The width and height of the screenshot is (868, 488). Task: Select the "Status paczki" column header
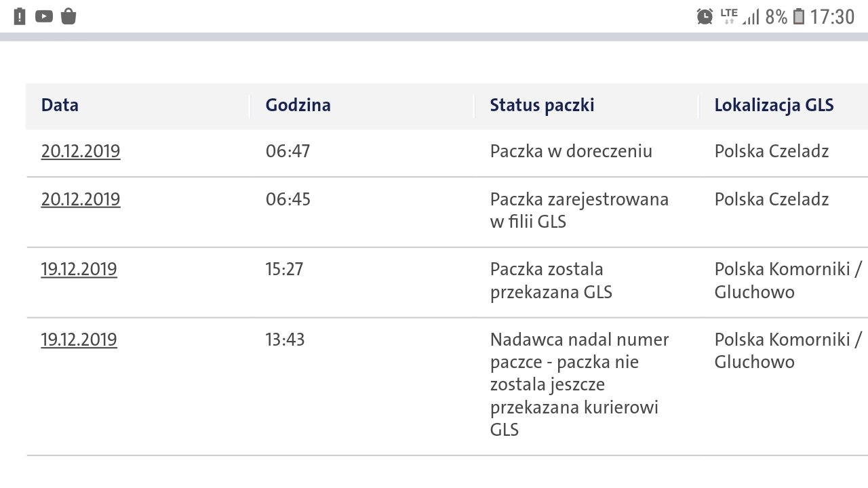542,105
